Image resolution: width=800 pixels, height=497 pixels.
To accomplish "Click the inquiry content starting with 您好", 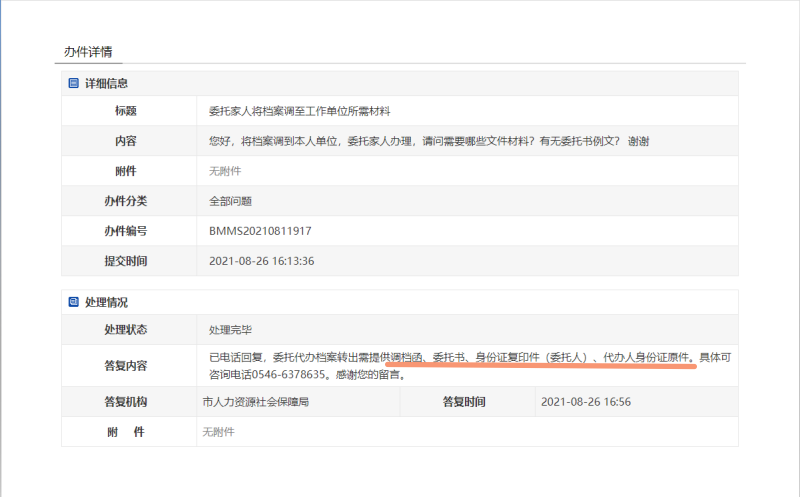I will [429, 141].
